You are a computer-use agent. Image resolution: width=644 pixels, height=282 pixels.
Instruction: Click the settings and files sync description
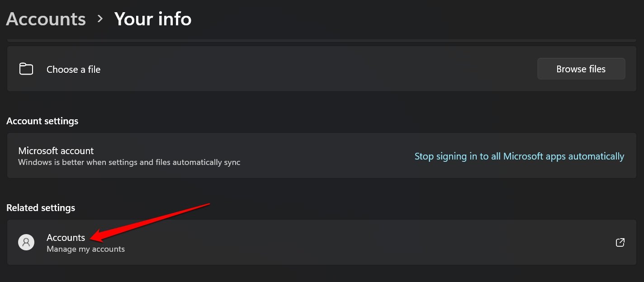pos(129,162)
